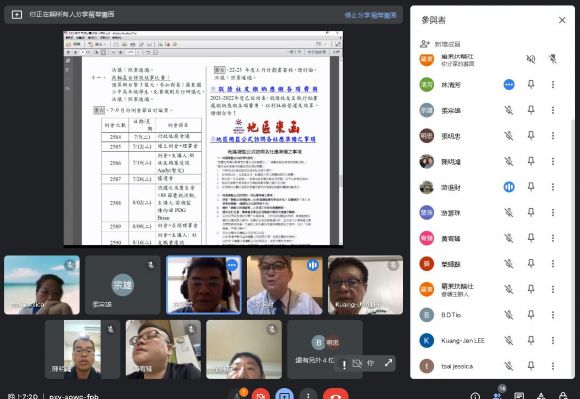Toggle B D Tio's microphone icon
580x399 pixels.
click(x=509, y=315)
